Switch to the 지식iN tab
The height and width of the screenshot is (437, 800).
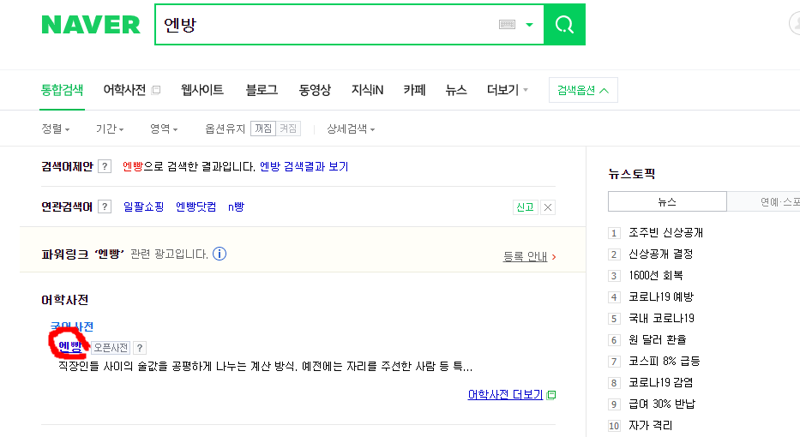[x=367, y=90]
